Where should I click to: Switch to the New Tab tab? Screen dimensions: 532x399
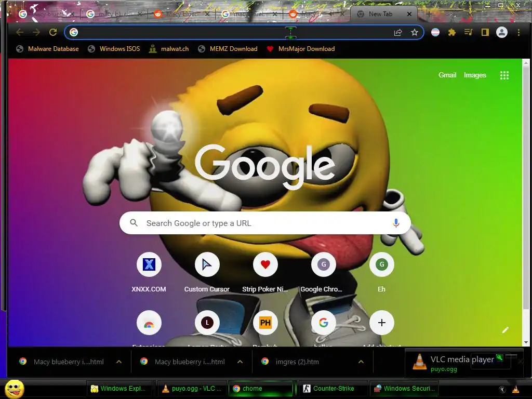[380, 14]
